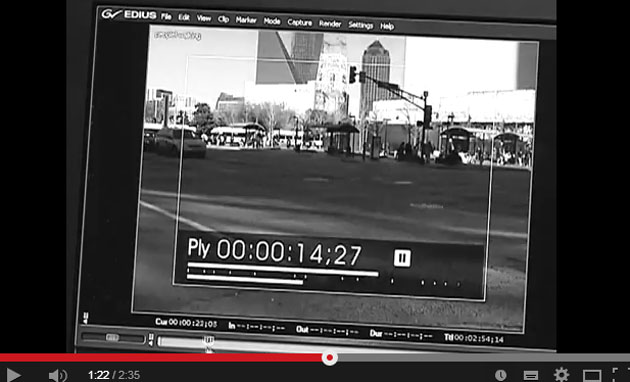Click the shuttle slider below the preview
630x382 pixels.
click(112, 337)
